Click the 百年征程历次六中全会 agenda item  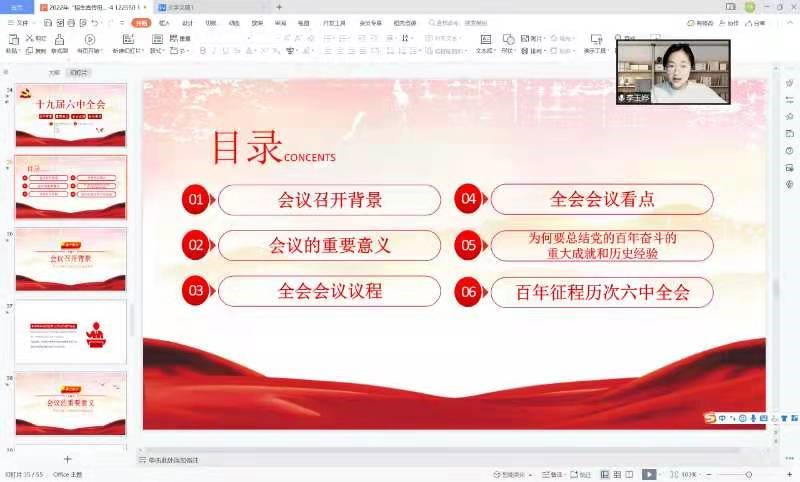coord(602,292)
